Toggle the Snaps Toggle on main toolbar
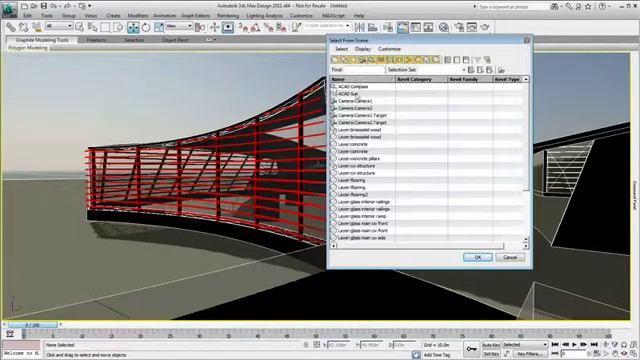The height and width of the screenshot is (360, 640). coord(244,27)
